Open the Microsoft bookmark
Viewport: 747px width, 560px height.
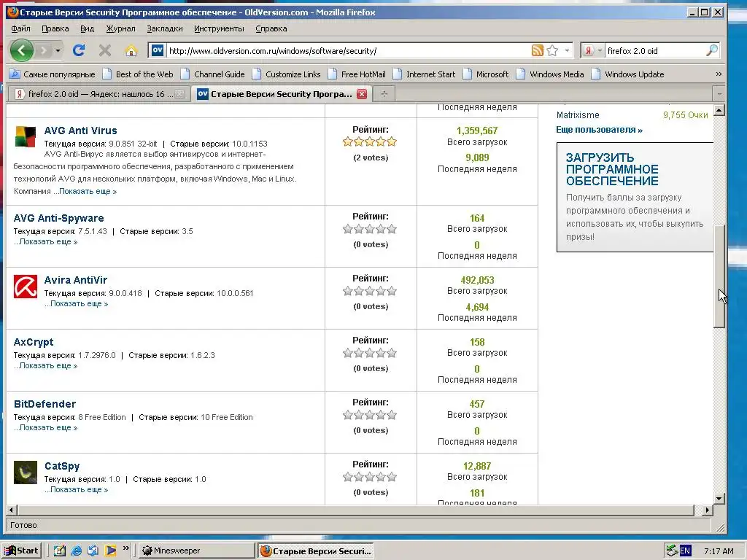pyautogui.click(x=486, y=74)
